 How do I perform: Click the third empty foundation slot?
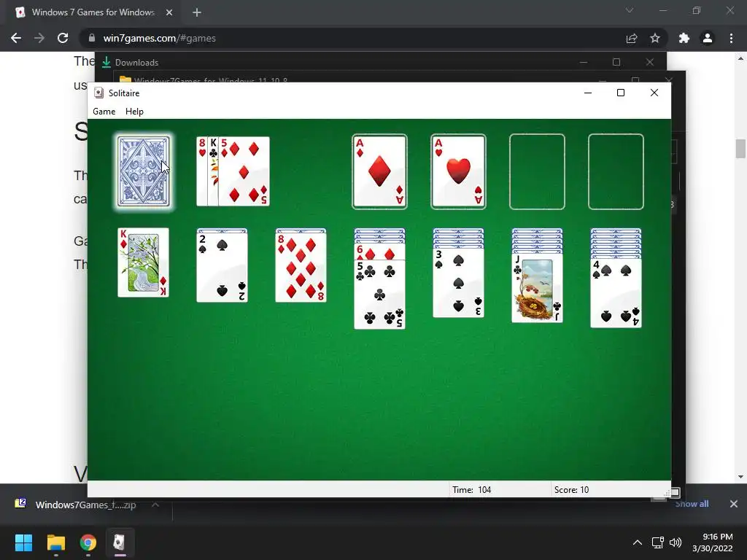537,171
